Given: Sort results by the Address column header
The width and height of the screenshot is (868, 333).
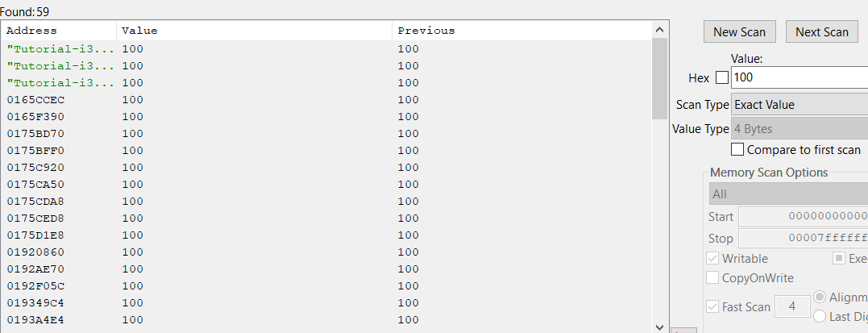Looking at the screenshot, I should [x=60, y=31].
